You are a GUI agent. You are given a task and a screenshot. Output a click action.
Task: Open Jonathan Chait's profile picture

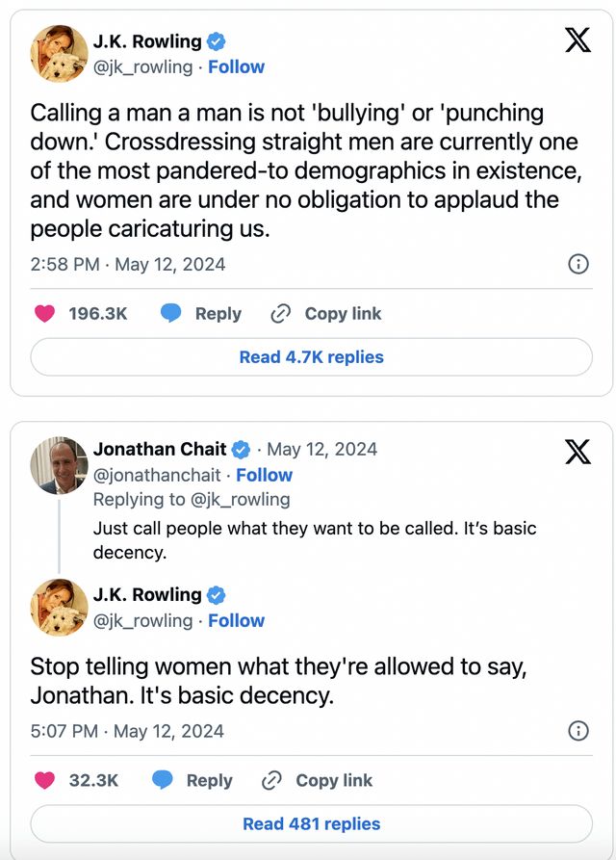pyautogui.click(x=59, y=466)
